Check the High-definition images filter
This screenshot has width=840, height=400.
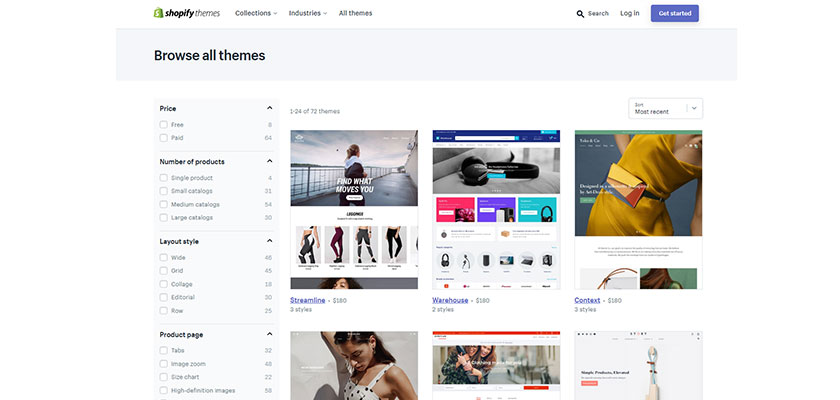click(x=163, y=390)
